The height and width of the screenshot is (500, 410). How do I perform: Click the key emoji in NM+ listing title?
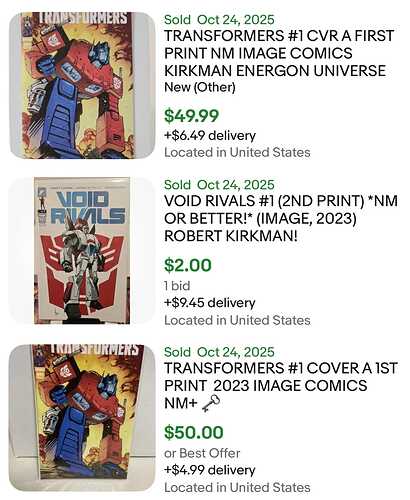(x=211, y=403)
